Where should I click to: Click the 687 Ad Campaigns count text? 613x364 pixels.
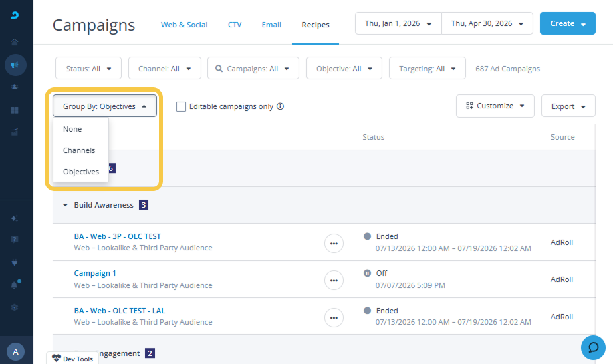click(x=507, y=69)
